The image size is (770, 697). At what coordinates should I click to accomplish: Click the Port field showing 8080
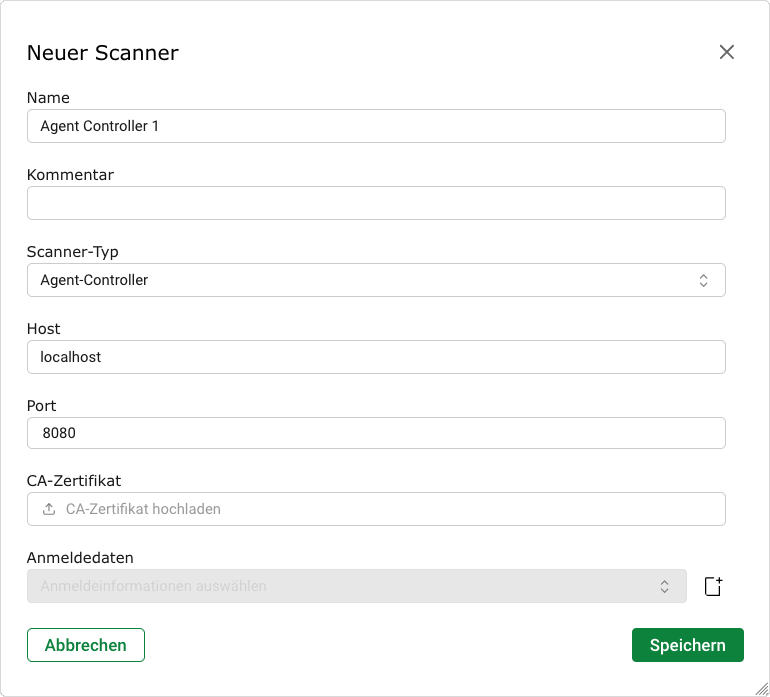375,434
